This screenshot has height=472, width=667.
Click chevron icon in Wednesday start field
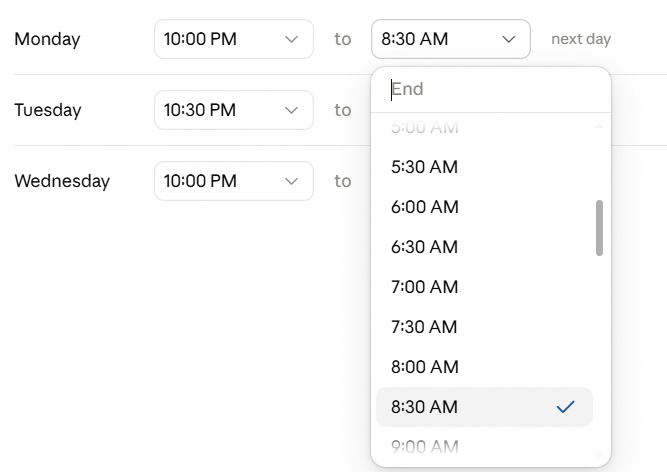[291, 182]
